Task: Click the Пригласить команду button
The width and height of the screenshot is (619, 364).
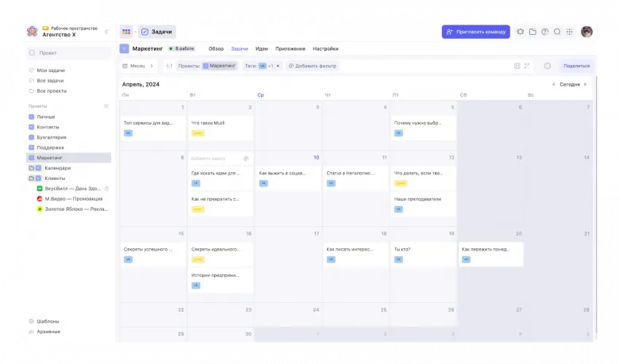Action: pos(475,32)
